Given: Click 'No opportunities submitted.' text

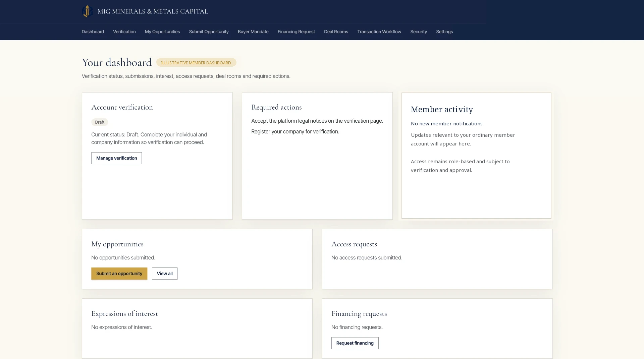Looking at the screenshot, I should tap(123, 257).
